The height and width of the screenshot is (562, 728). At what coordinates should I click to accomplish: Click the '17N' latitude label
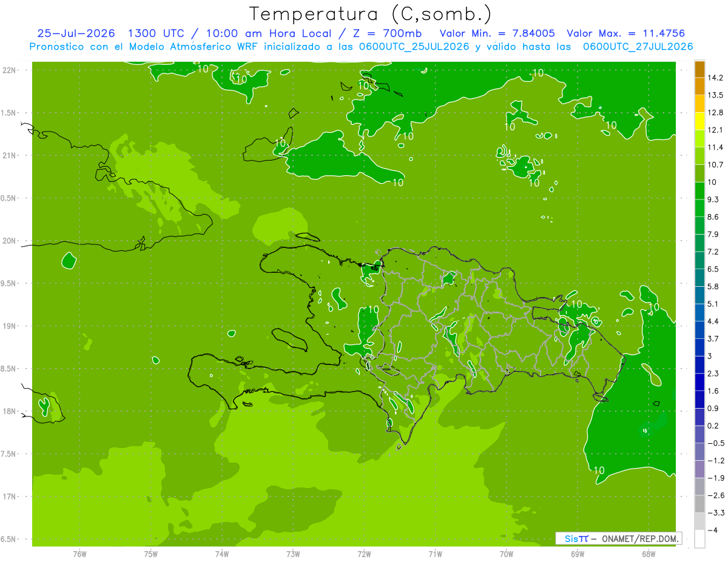pos(9,497)
